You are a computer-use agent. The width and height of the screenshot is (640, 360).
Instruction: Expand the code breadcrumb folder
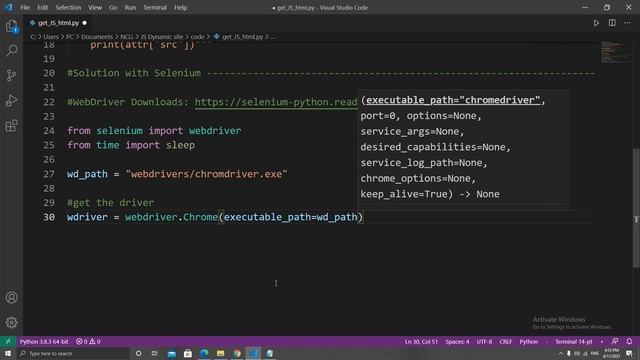[197, 37]
